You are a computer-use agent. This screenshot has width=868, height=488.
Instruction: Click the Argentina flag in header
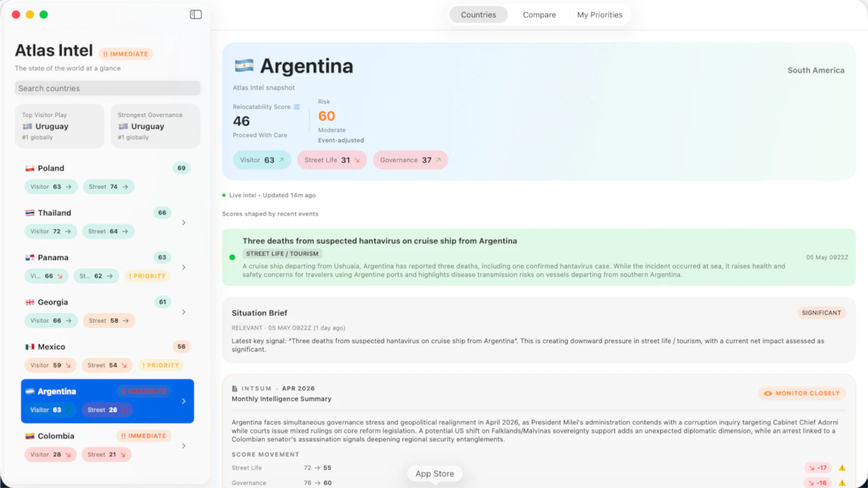[x=244, y=66]
